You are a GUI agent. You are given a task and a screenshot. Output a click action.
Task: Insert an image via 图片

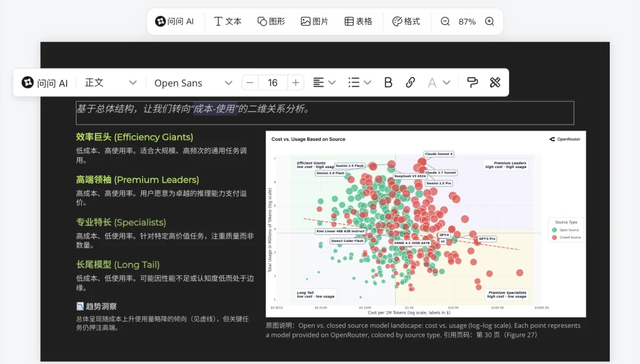(314, 21)
